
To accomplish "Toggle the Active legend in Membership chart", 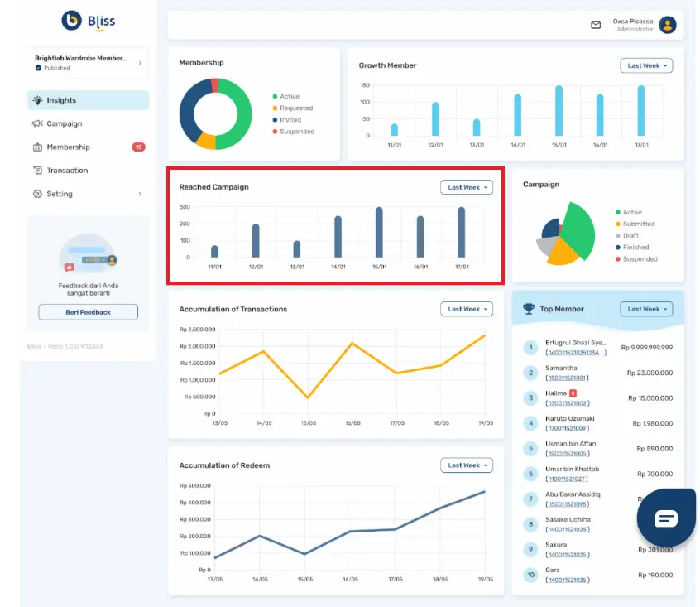I will tap(289, 97).
